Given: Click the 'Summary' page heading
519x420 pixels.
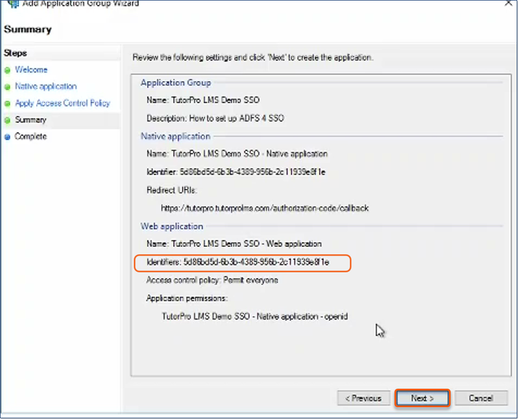Looking at the screenshot, I should pos(27,30).
